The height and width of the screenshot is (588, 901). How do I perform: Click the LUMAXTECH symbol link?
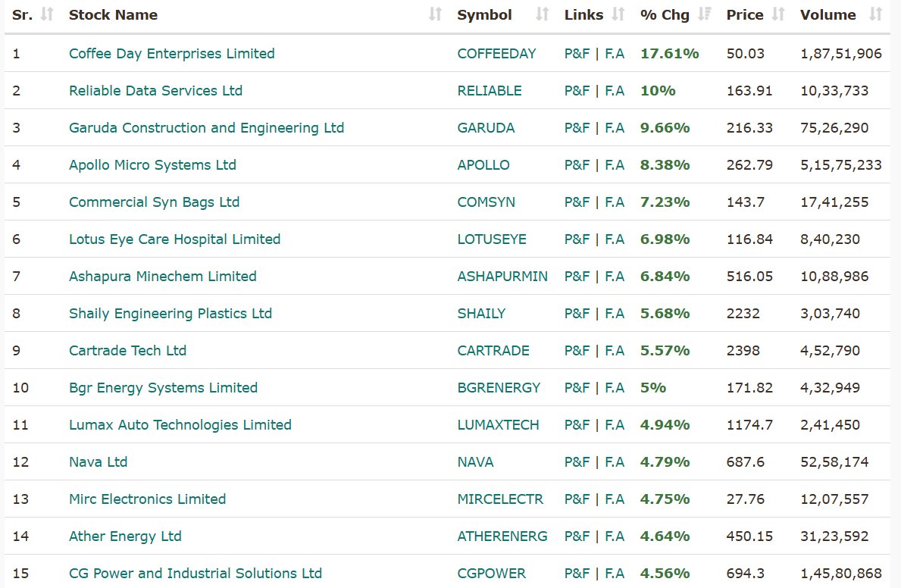(x=498, y=425)
